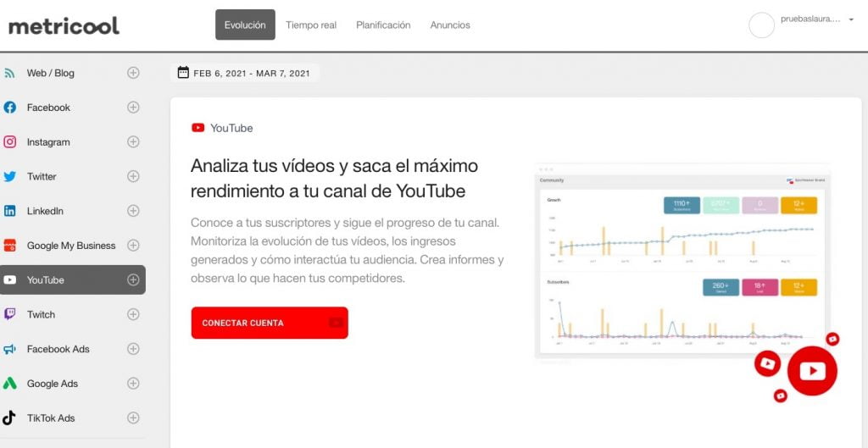Add a Web / Blog connection with plus
This screenshot has height=448, width=868.
coord(133,73)
